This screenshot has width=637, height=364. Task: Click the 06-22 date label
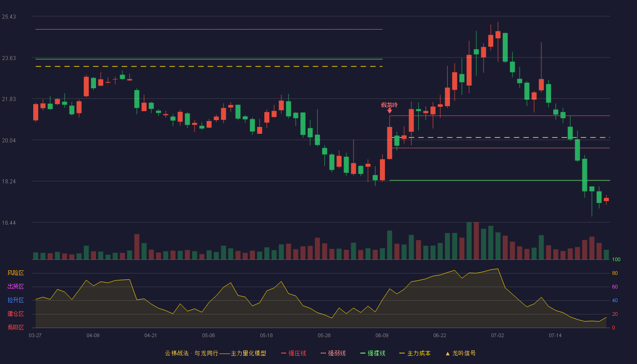pos(440,335)
